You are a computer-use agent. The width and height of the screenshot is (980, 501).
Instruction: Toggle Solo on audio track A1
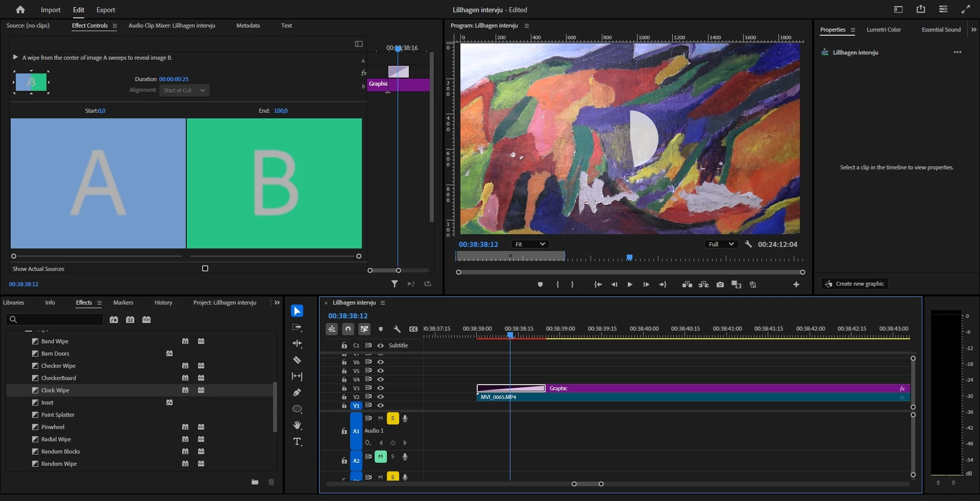393,418
